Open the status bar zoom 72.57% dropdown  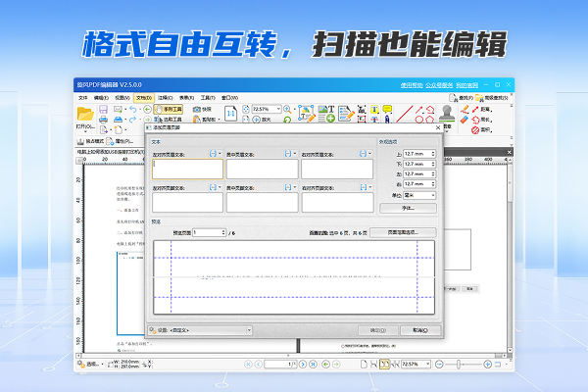click(x=428, y=364)
